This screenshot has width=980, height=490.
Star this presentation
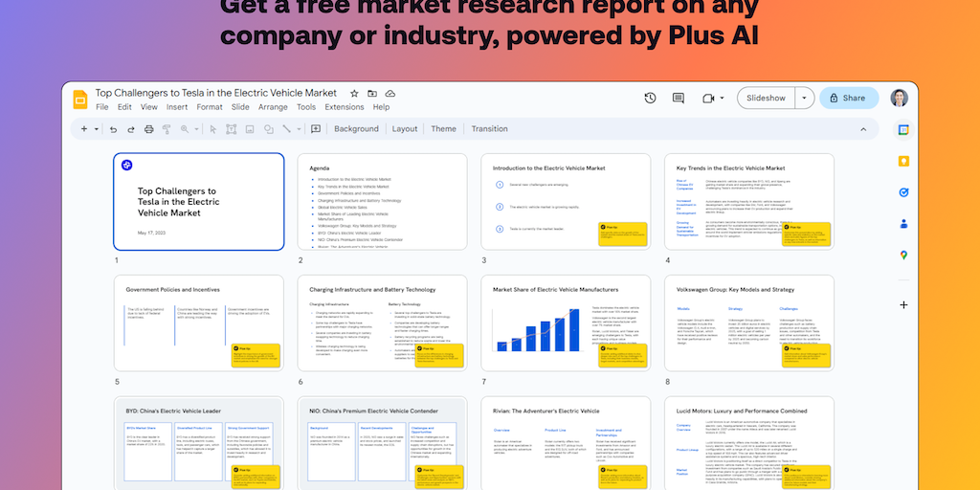[x=354, y=93]
